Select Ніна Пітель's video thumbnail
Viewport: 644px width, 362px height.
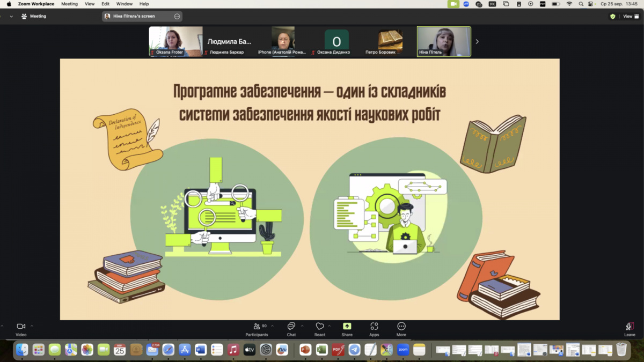coord(444,41)
